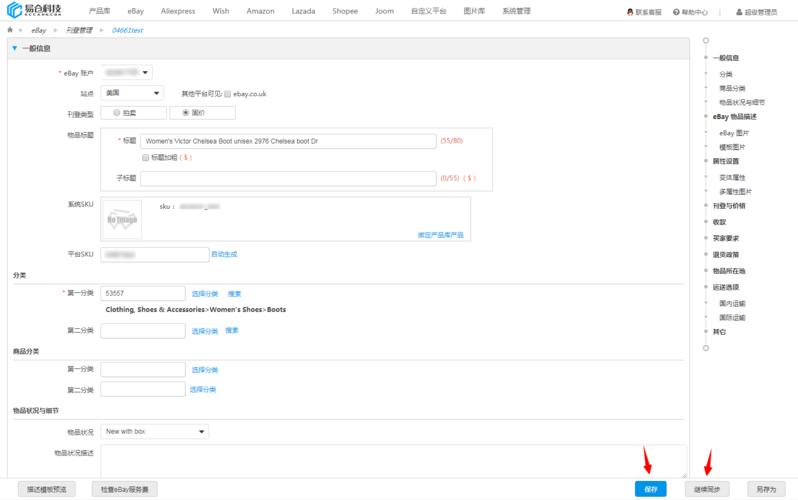Click 搜索 beside category 53557
The width and height of the screenshot is (798, 500).
[235, 294]
